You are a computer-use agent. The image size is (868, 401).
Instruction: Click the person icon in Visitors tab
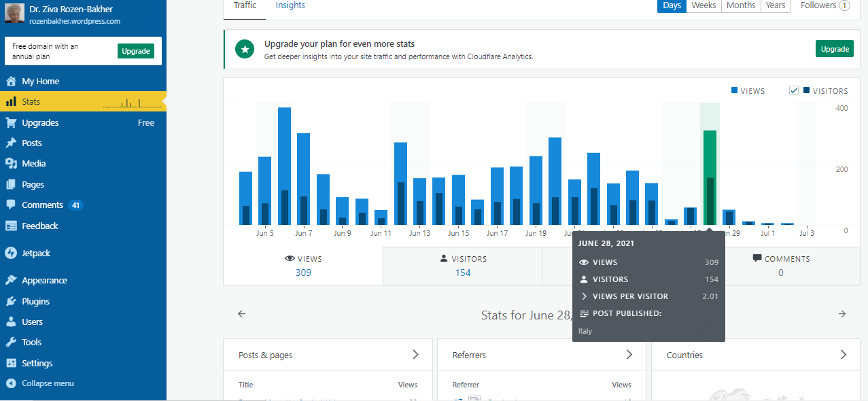(x=444, y=259)
